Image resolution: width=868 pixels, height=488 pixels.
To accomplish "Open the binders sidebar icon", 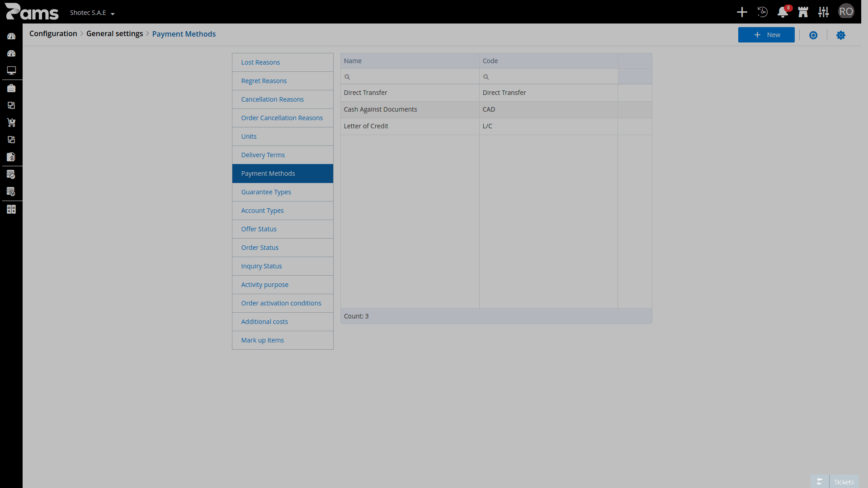I will click(11, 209).
